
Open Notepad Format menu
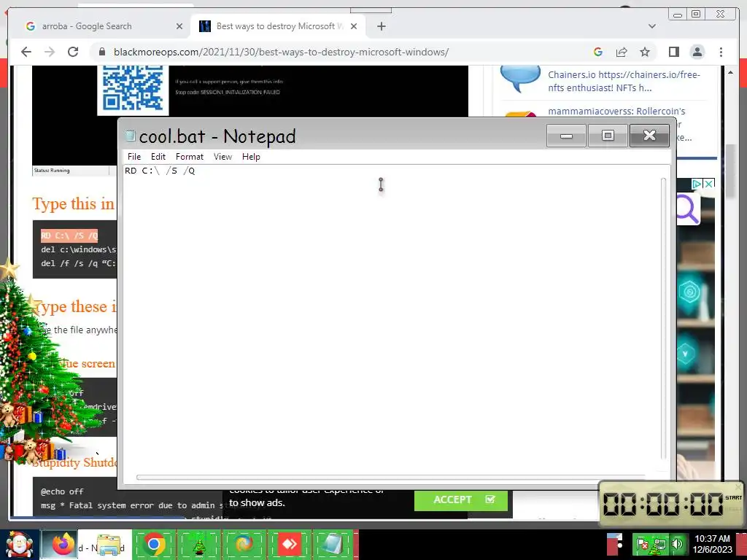[189, 157]
